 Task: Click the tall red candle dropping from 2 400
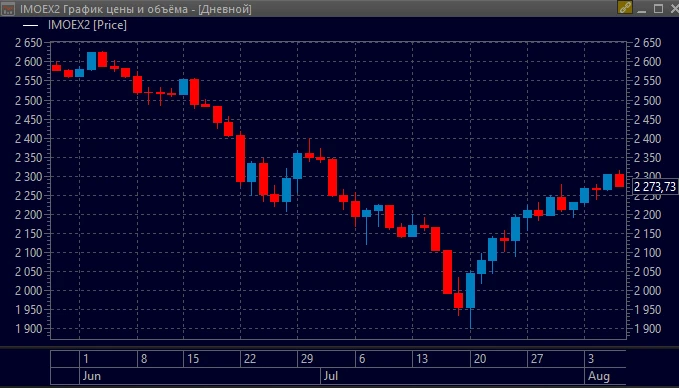[240, 158]
